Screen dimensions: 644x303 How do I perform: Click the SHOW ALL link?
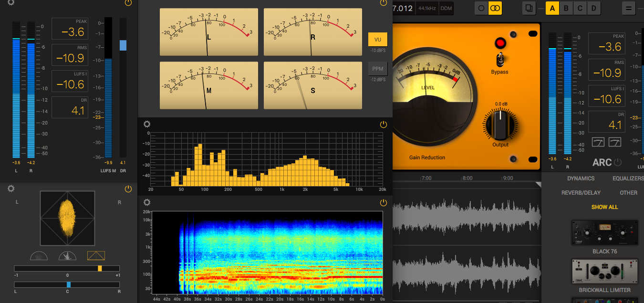[604, 207]
